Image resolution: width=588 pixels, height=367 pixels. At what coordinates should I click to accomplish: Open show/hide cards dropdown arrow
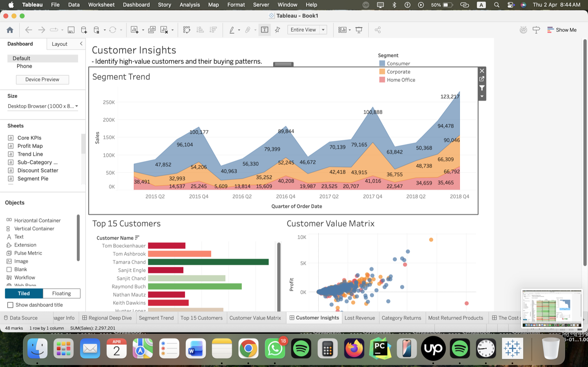tap(350, 30)
